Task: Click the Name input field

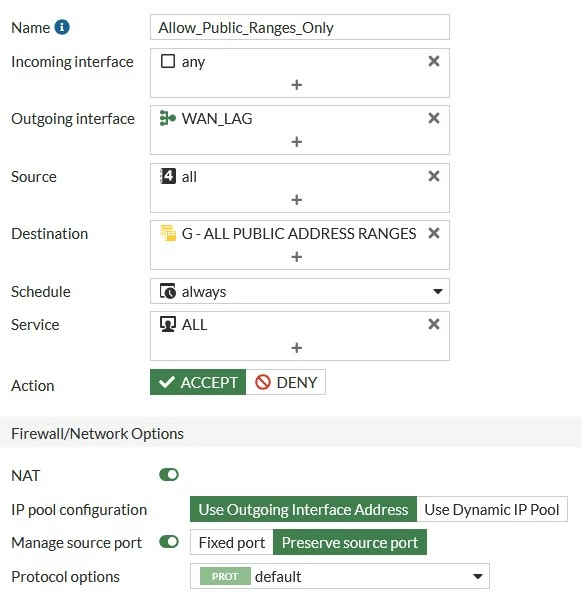Action: [300, 27]
